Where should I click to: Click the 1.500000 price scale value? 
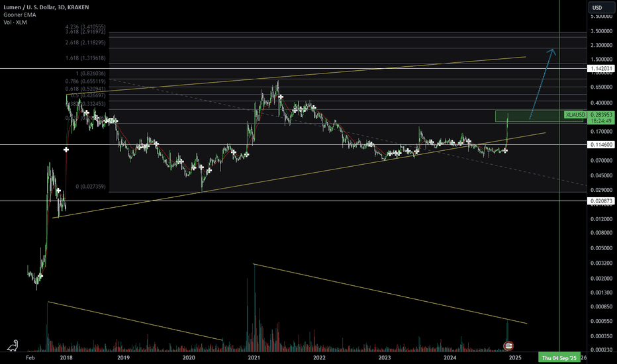click(601, 60)
